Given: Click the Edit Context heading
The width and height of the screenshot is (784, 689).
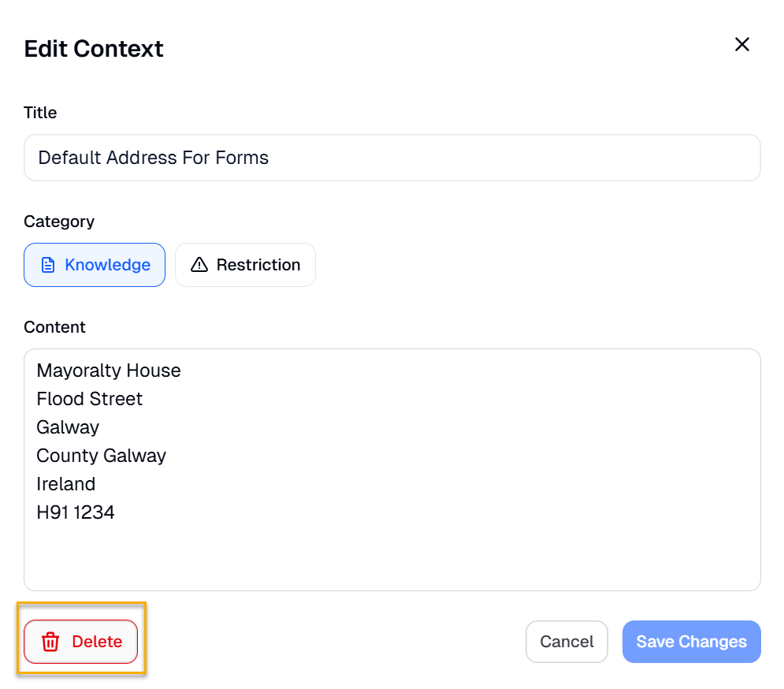Looking at the screenshot, I should pyautogui.click(x=94, y=49).
